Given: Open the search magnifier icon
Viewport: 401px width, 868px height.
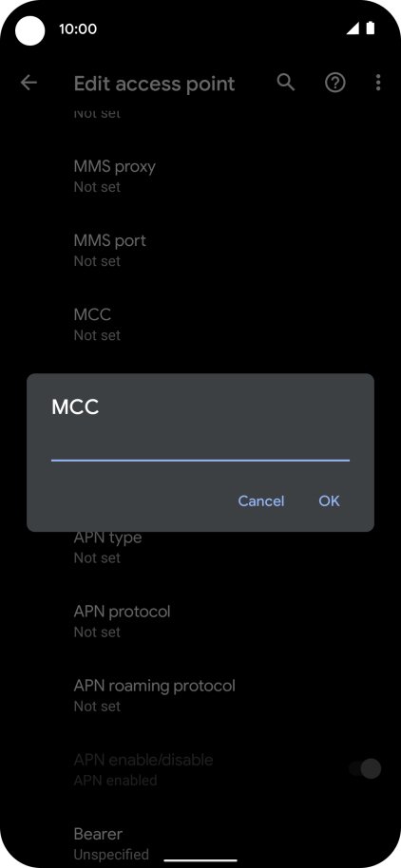Looking at the screenshot, I should (x=286, y=83).
